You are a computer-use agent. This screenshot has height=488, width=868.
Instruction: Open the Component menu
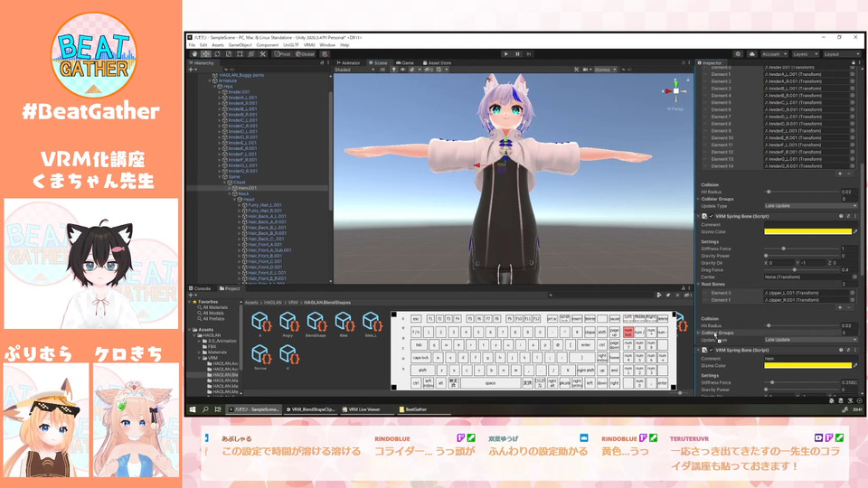(x=268, y=45)
